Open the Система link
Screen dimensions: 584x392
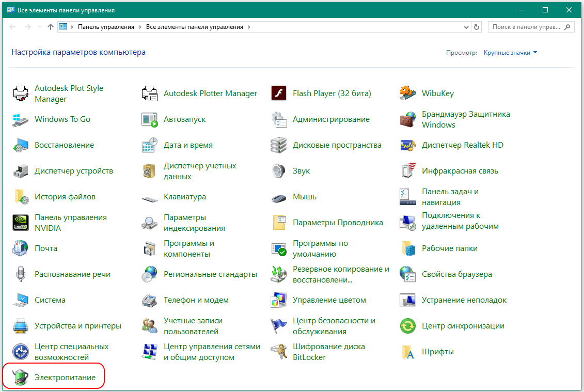50,300
